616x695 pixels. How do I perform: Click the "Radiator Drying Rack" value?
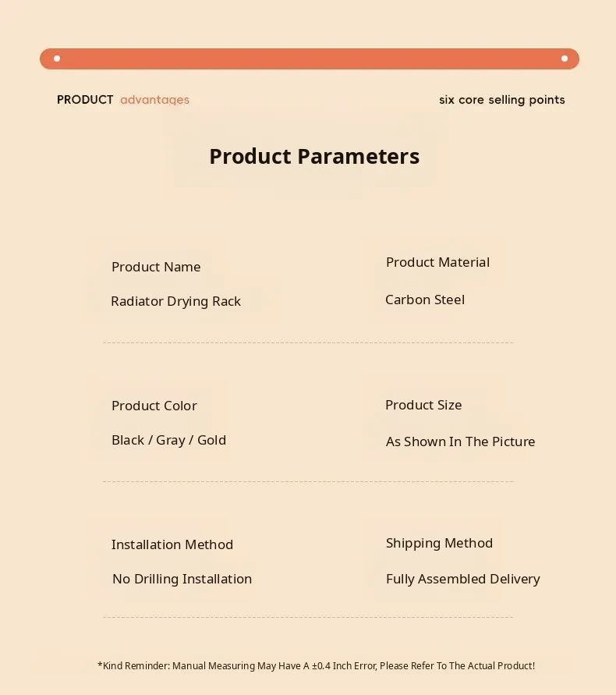coord(175,301)
